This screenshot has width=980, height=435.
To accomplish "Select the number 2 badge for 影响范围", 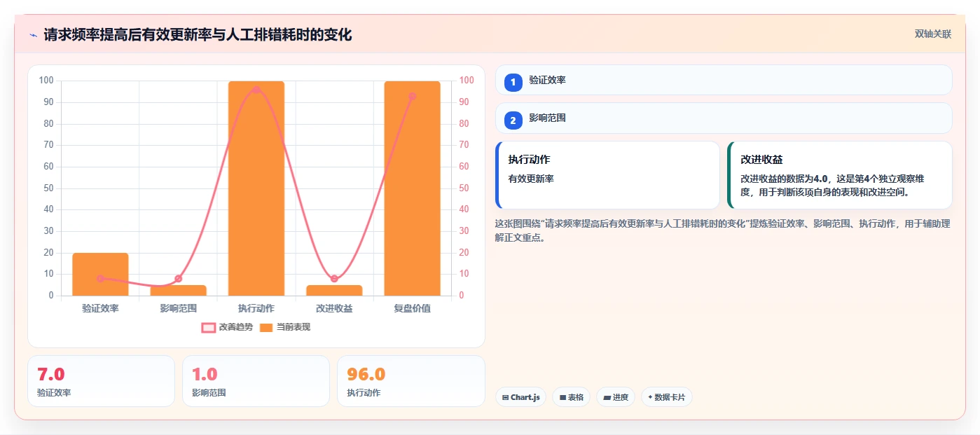I will click(513, 120).
